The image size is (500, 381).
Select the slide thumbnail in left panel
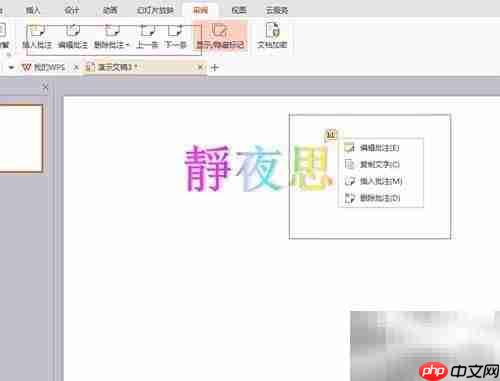(21, 138)
